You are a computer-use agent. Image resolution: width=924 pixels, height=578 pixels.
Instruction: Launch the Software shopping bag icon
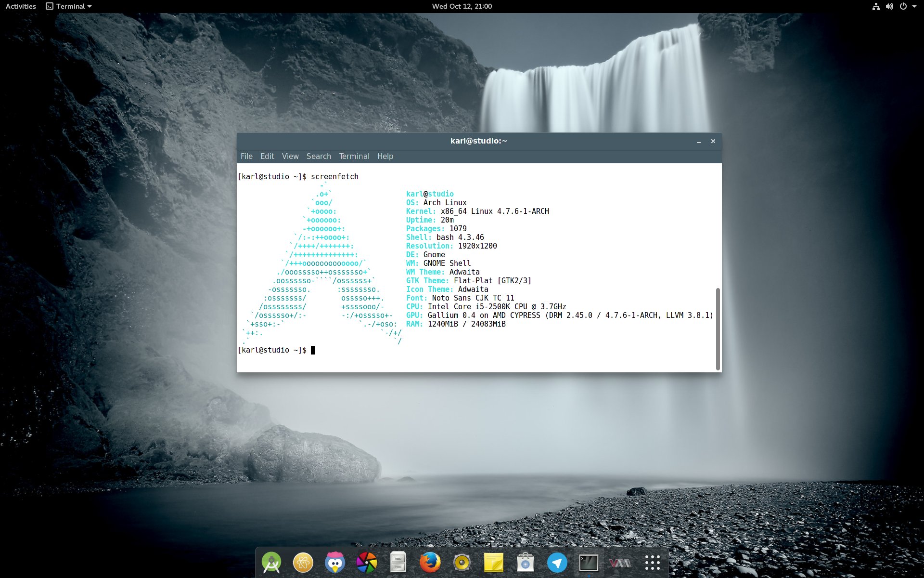pyautogui.click(x=526, y=563)
